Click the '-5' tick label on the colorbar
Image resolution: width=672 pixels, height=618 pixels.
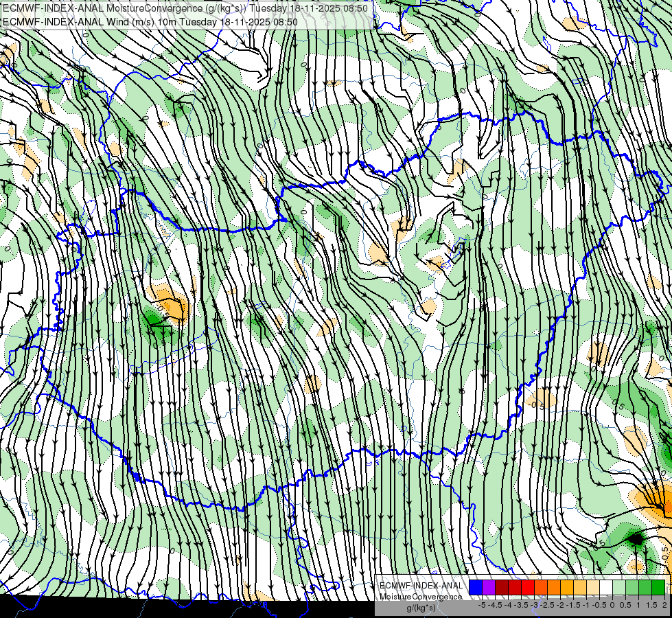tap(482, 605)
